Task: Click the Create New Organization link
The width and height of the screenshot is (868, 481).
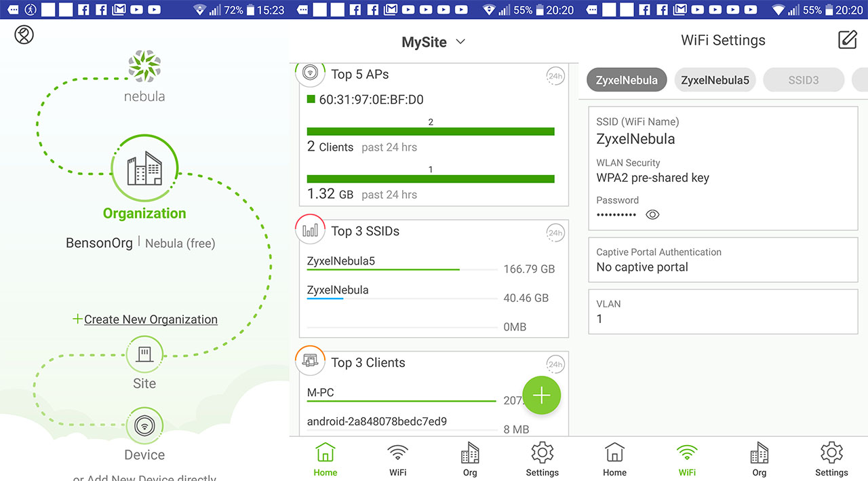Action: pos(151,320)
